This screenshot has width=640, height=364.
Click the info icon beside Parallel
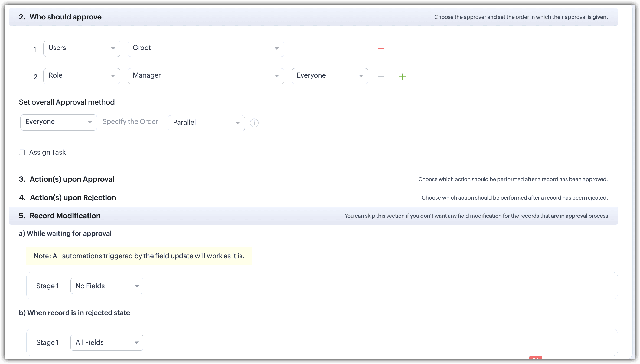[254, 123]
